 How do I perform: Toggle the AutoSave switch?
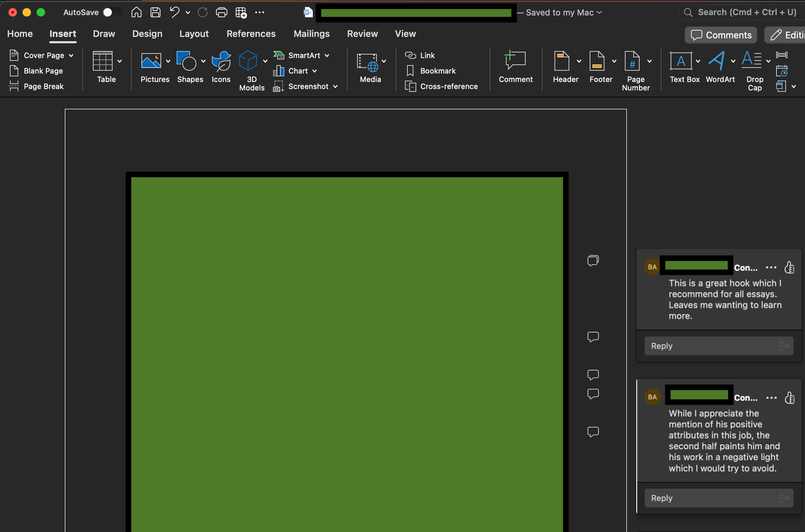point(112,12)
